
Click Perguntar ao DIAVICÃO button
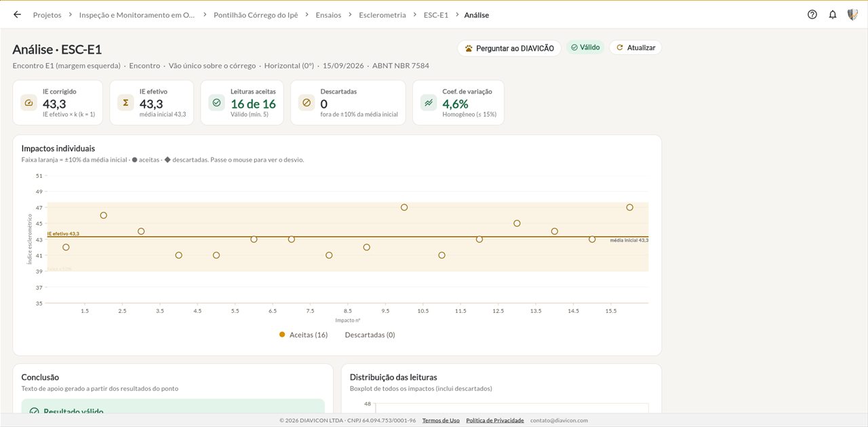pyautogui.click(x=509, y=48)
